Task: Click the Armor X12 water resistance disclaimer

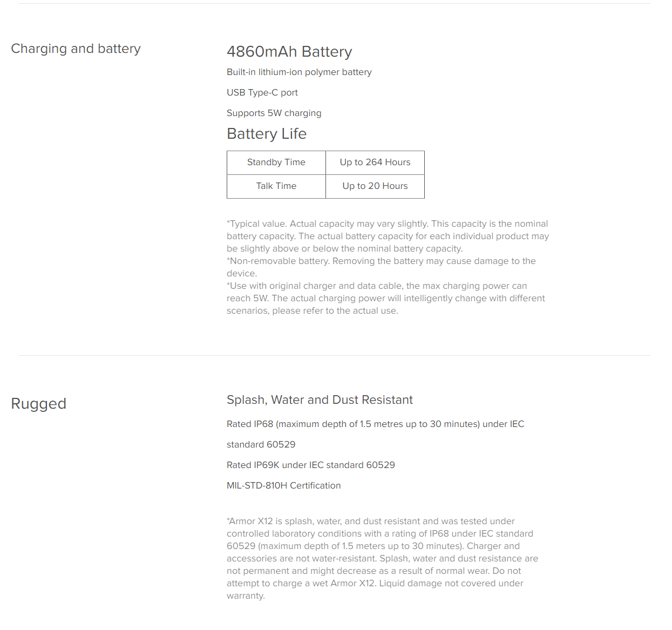Action: click(382, 558)
